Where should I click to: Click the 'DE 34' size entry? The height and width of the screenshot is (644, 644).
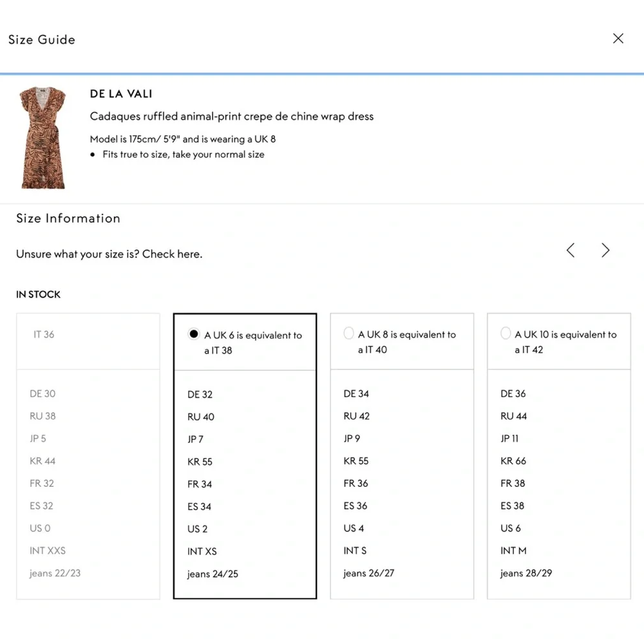pyautogui.click(x=356, y=393)
